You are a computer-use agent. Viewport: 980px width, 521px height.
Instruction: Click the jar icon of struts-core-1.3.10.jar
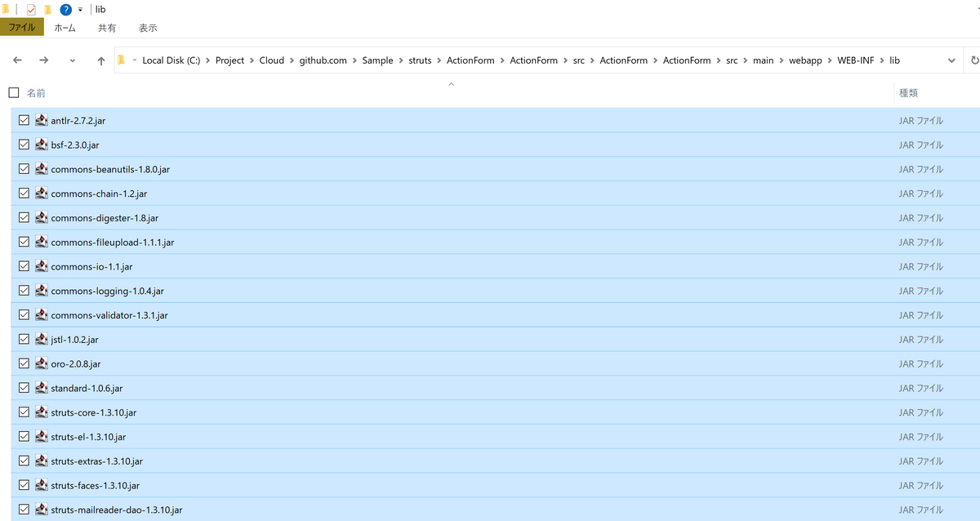click(41, 412)
